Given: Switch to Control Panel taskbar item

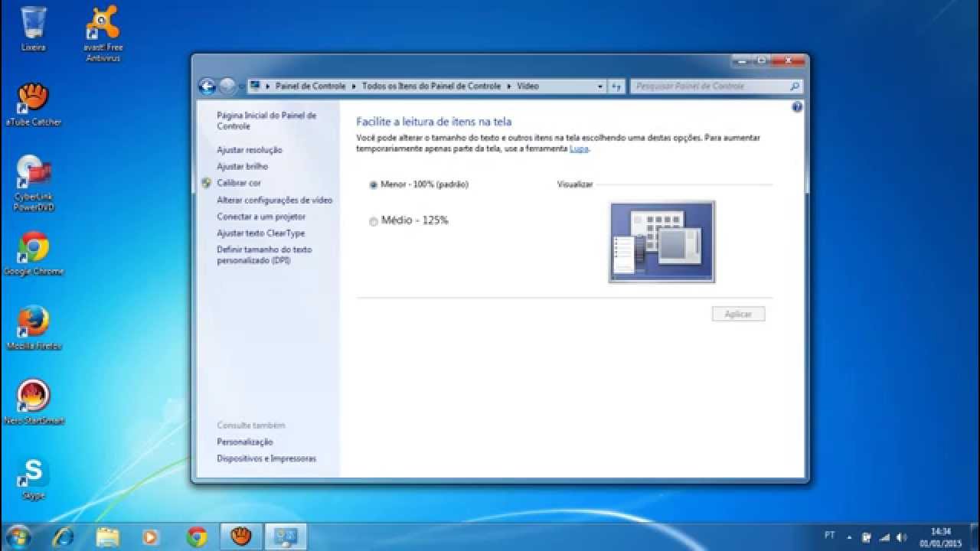Looking at the screenshot, I should coord(286,536).
